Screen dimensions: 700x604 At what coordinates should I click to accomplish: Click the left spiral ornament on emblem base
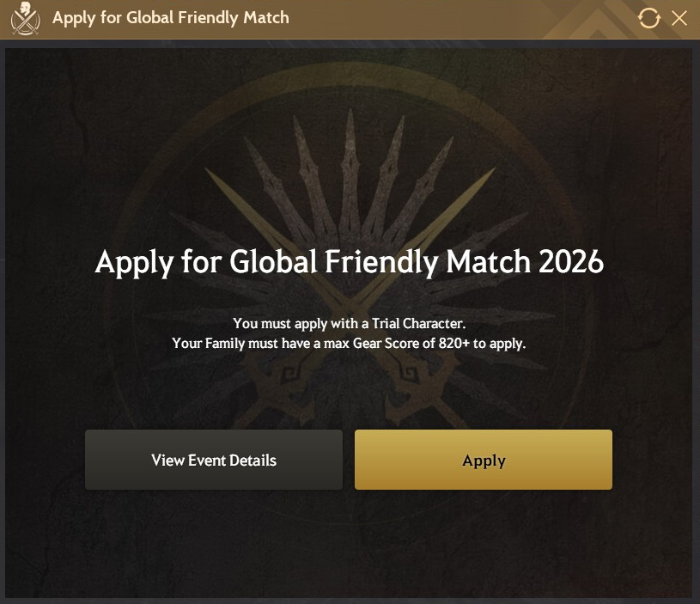point(290,374)
